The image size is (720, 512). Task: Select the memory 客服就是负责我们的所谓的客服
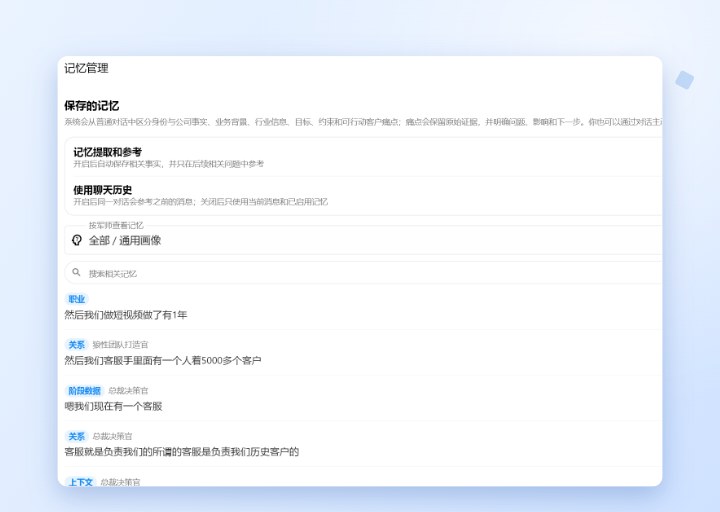181,451
